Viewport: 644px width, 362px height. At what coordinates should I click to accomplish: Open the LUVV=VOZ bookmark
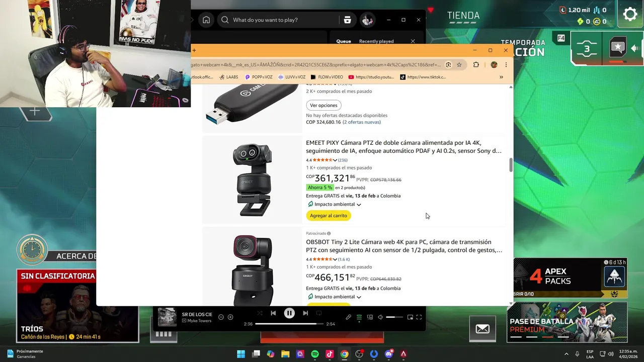pos(291,77)
